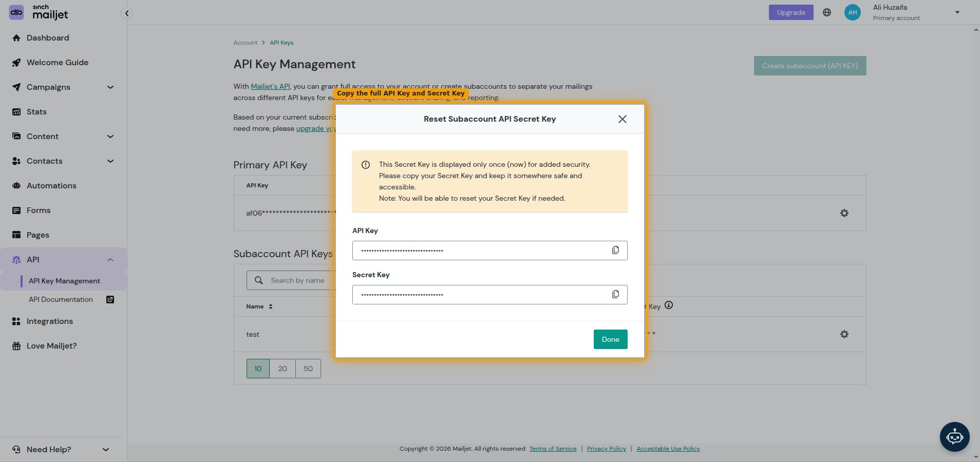Click the page scrollbar down arrow
This screenshot has height=462, width=980.
coord(976,457)
